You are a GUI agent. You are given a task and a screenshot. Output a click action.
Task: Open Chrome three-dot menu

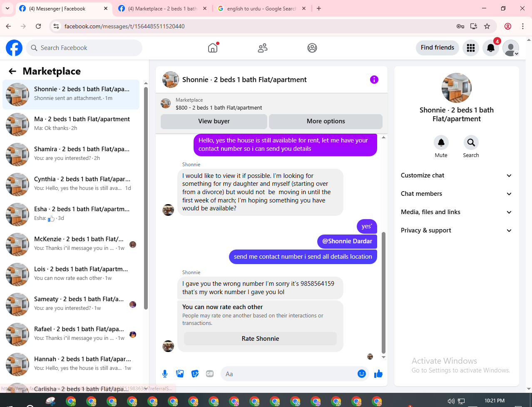click(x=523, y=26)
